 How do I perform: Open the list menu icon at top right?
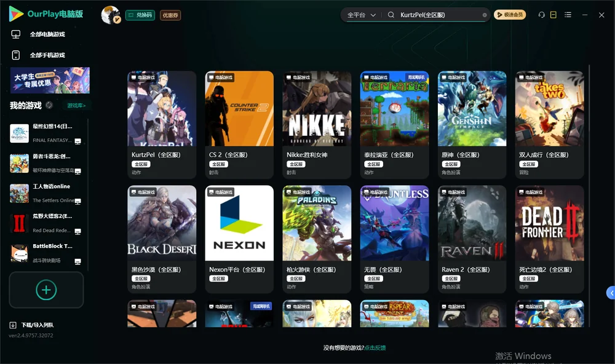568,15
